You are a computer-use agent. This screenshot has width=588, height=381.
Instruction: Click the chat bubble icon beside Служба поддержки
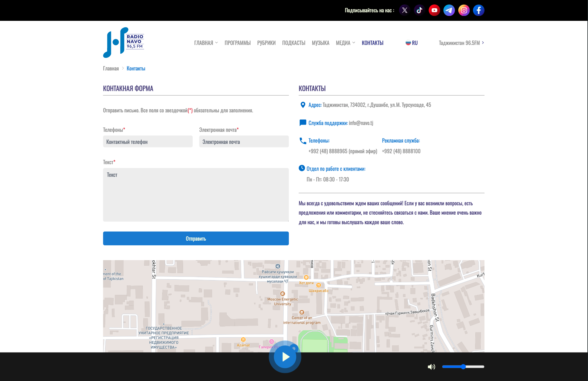(303, 123)
